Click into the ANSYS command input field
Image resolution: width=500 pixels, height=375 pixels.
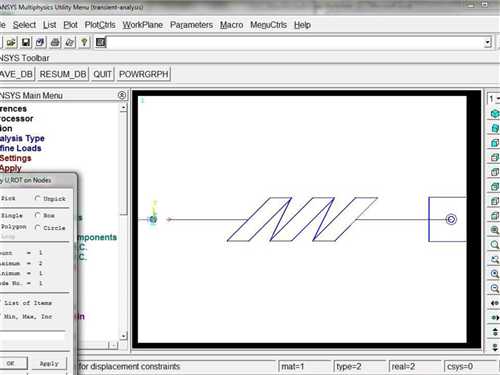point(295,42)
